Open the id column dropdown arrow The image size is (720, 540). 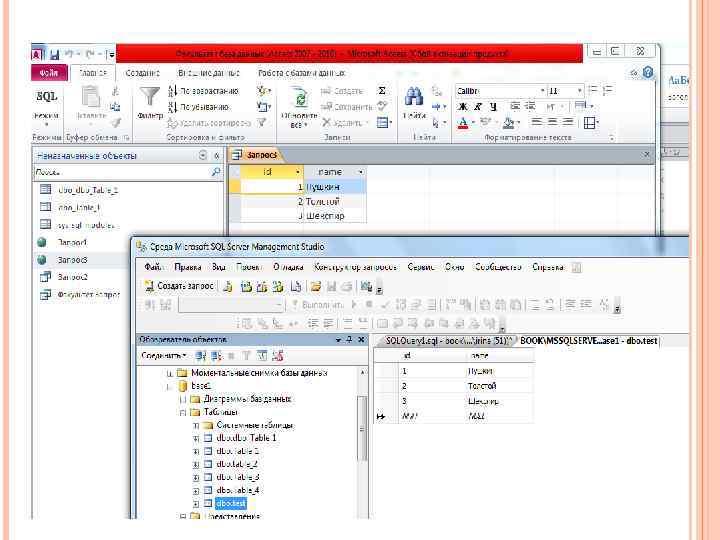click(298, 172)
